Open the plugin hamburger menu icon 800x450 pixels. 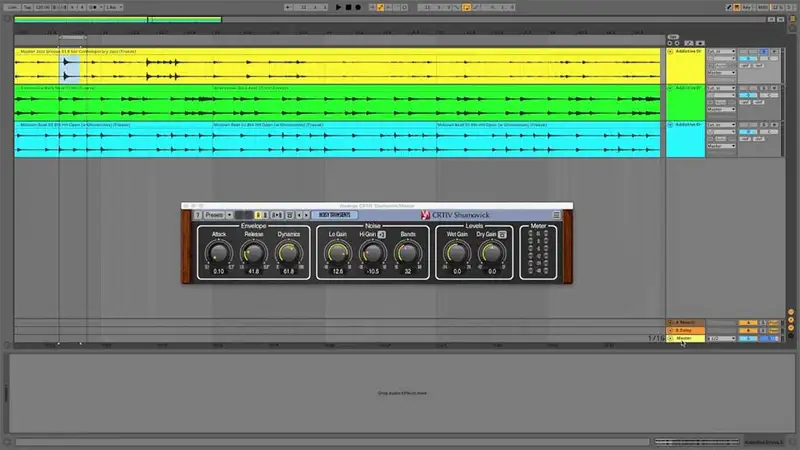click(556, 215)
